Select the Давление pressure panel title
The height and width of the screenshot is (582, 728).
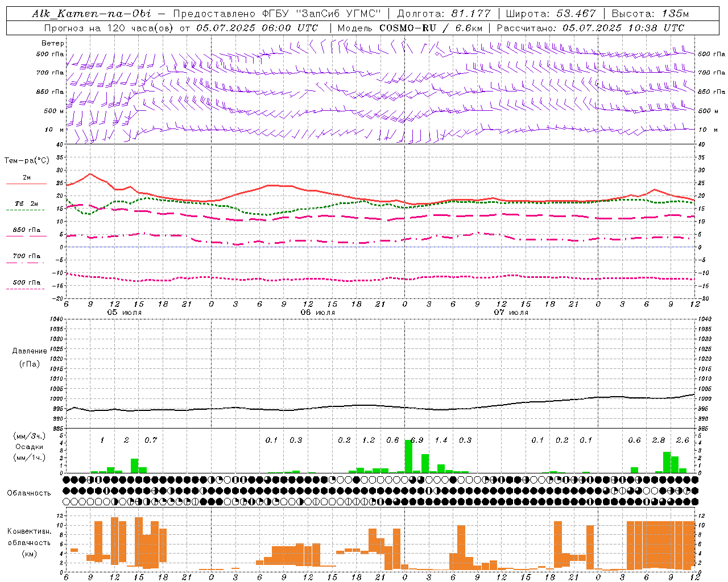(30, 351)
